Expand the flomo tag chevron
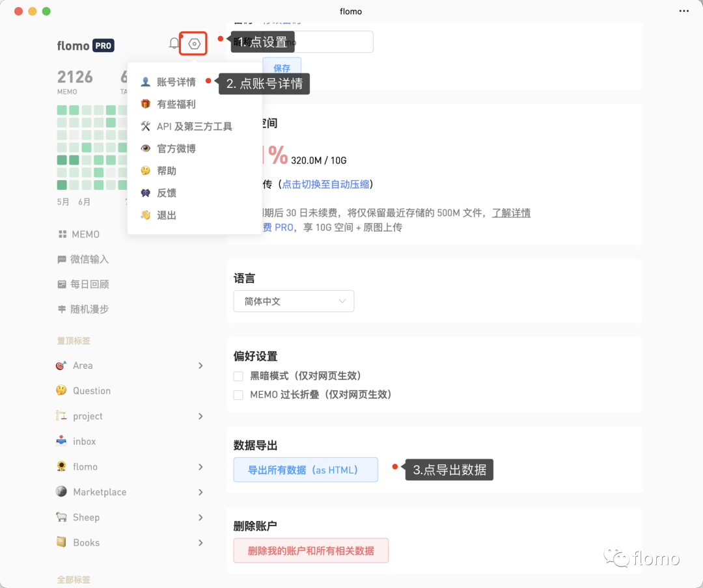 tap(200, 467)
